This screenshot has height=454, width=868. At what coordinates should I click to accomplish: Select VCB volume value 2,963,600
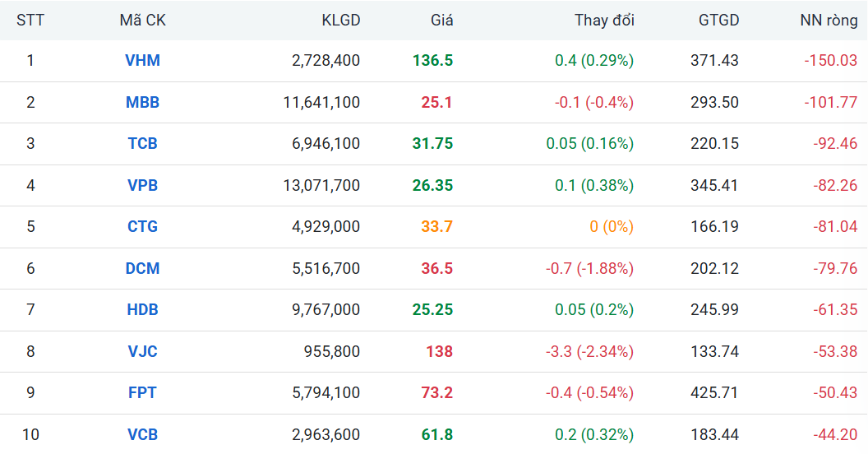326,434
